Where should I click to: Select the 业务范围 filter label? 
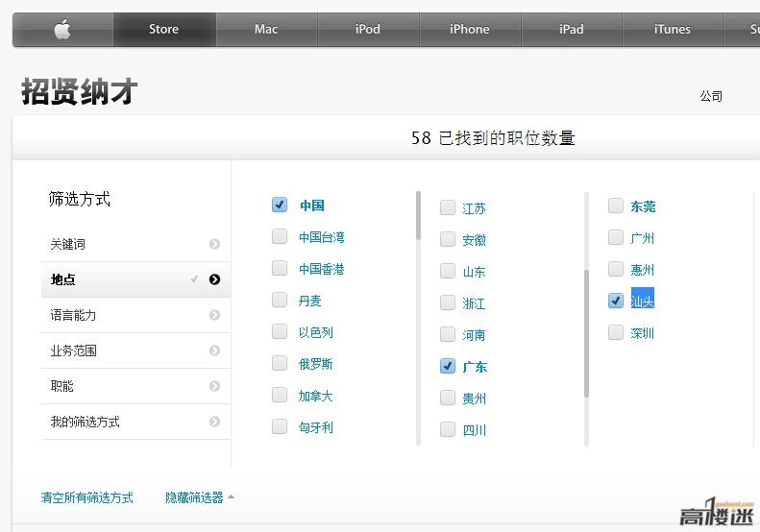73,351
